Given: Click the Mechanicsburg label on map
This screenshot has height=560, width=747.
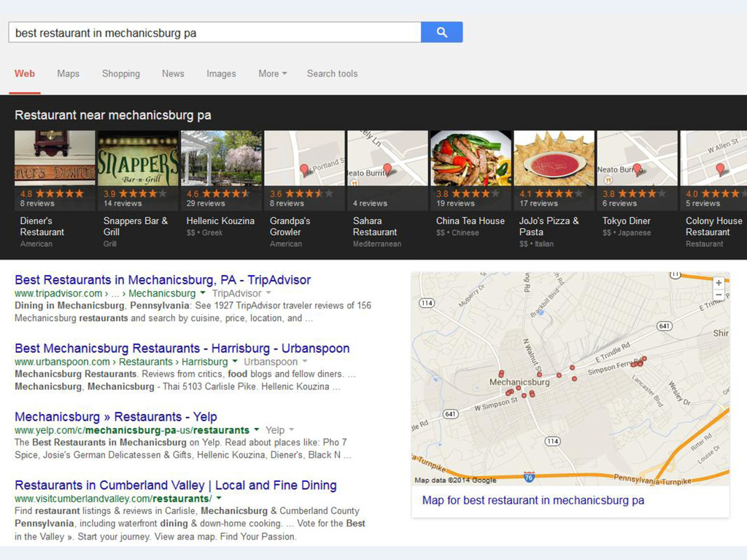Looking at the screenshot, I should (519, 382).
